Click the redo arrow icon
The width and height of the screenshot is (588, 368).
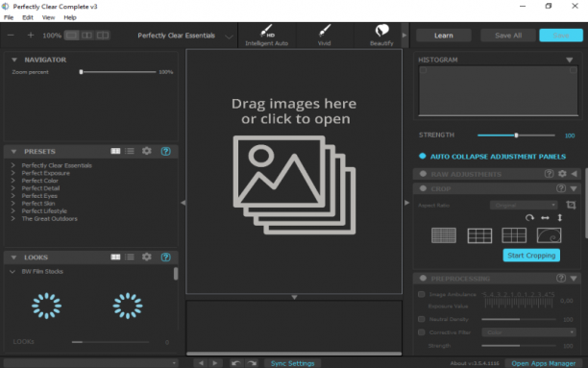coord(252,363)
